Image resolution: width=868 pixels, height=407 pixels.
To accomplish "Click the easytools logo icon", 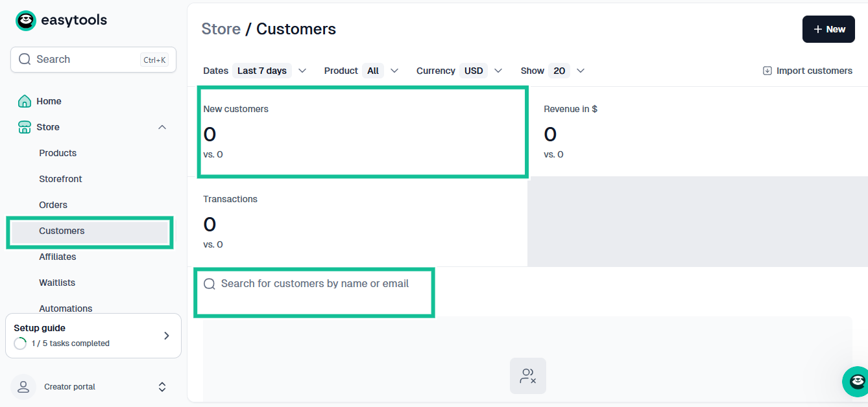I will pos(26,20).
